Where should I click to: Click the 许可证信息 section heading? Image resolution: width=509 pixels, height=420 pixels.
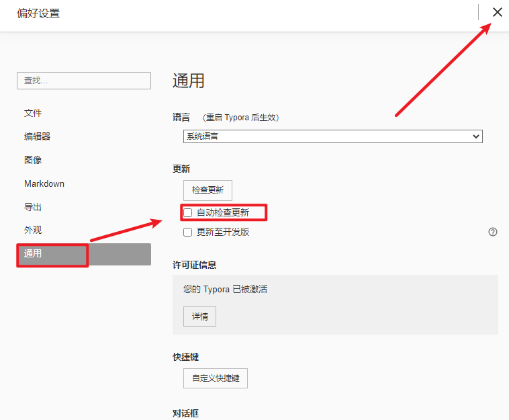194,265
